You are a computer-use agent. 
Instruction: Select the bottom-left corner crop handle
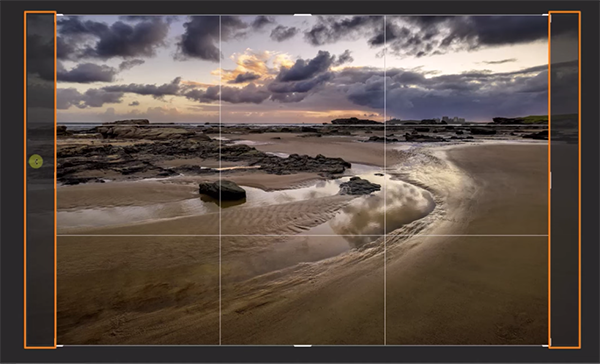point(59,346)
